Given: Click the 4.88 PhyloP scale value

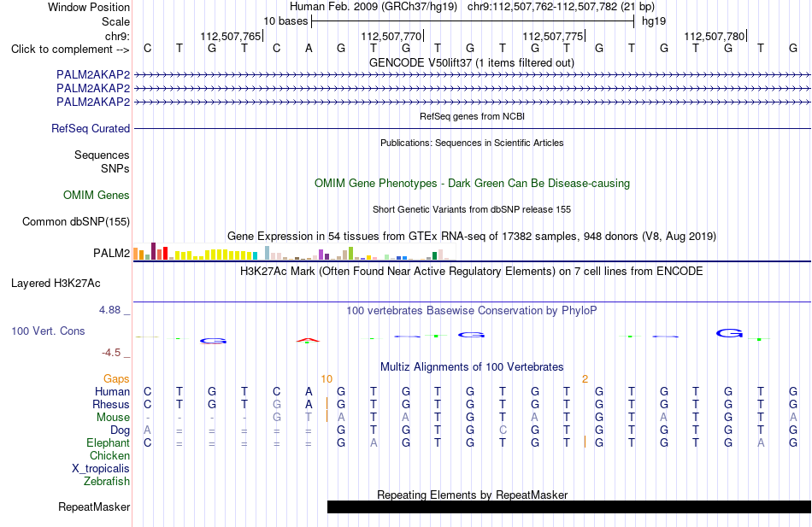Looking at the screenshot, I should 109,309.
